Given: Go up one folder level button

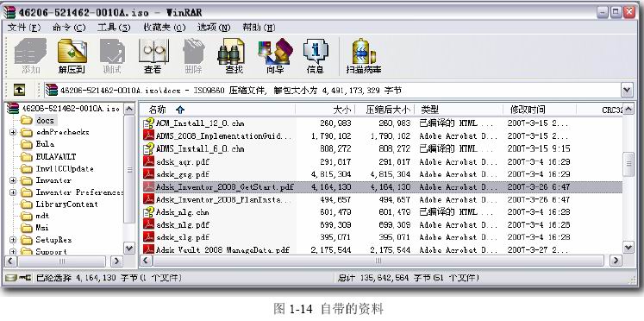Looking at the screenshot, I should (x=19, y=90).
